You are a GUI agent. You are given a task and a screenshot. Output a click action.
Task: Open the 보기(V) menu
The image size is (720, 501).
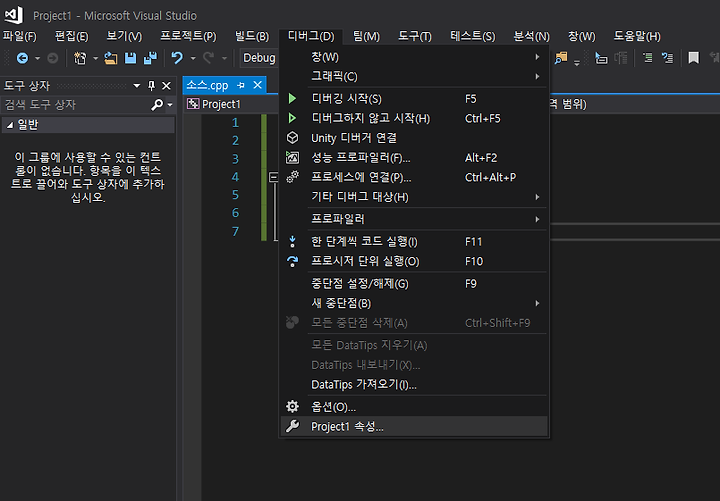click(x=124, y=36)
